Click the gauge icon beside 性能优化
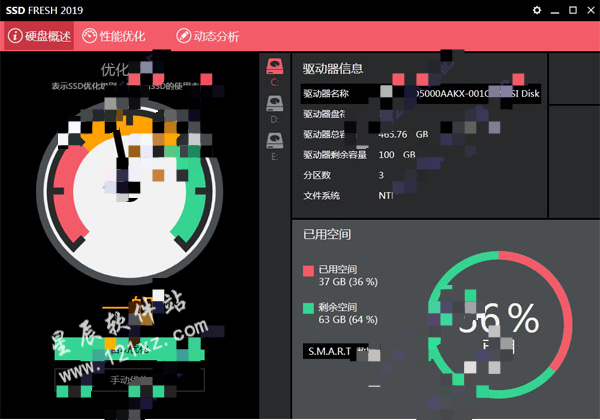Image resolution: width=600 pixels, height=420 pixels. [90, 36]
